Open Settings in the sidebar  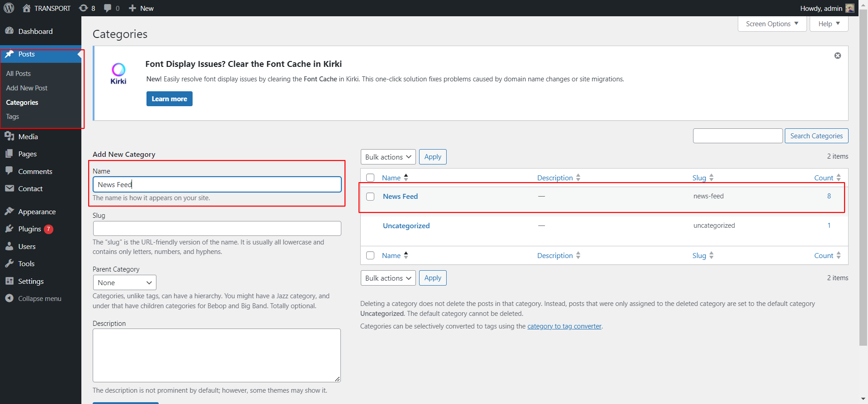[31, 281]
